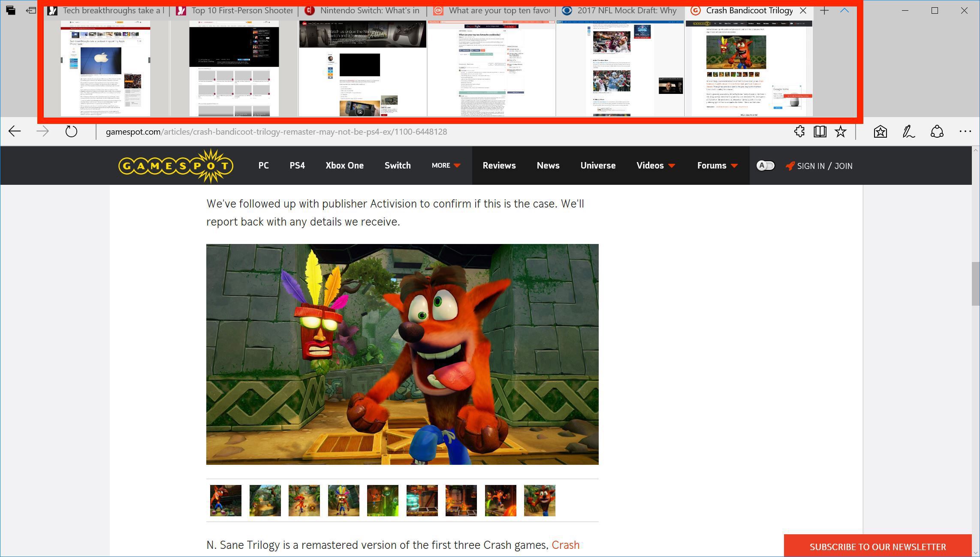
Task: Click the browser favorites star icon
Action: [x=840, y=132]
